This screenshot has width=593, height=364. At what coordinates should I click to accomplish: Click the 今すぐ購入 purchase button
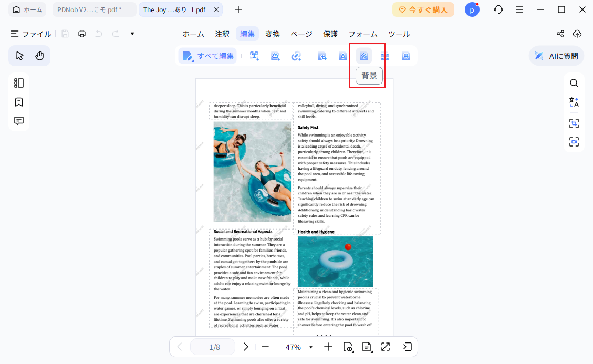tap(423, 9)
